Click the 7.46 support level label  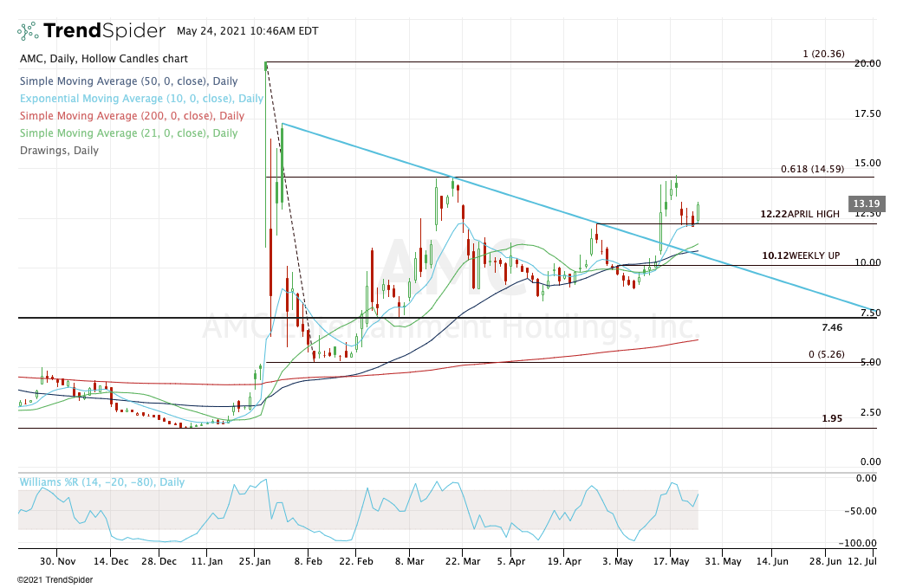point(832,327)
